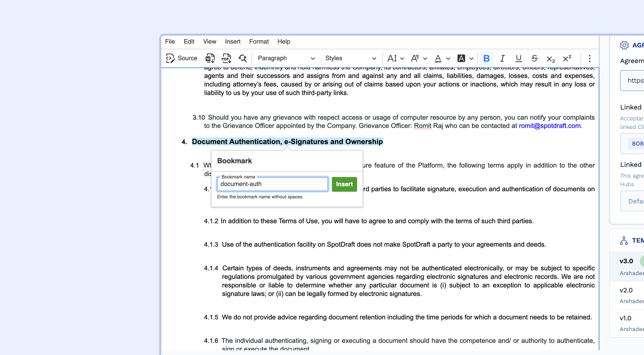The height and width of the screenshot is (355, 644).
Task: Click the export to Word icon
Action: [x=210, y=58]
